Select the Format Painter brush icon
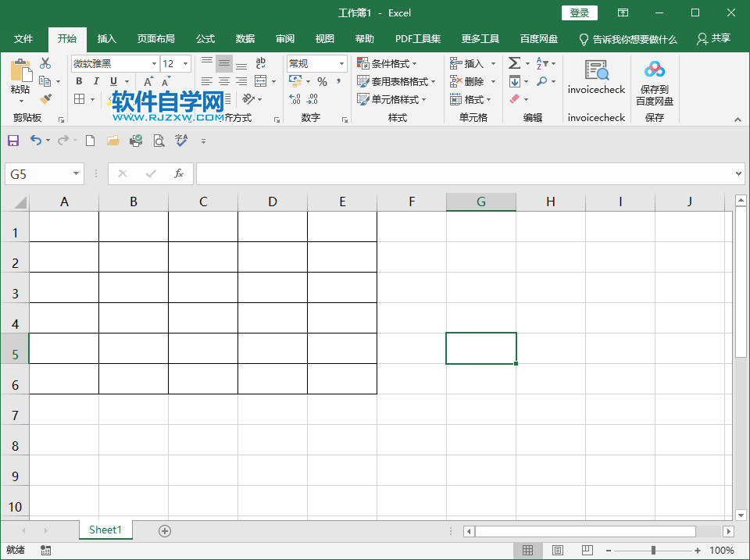 pos(45,98)
